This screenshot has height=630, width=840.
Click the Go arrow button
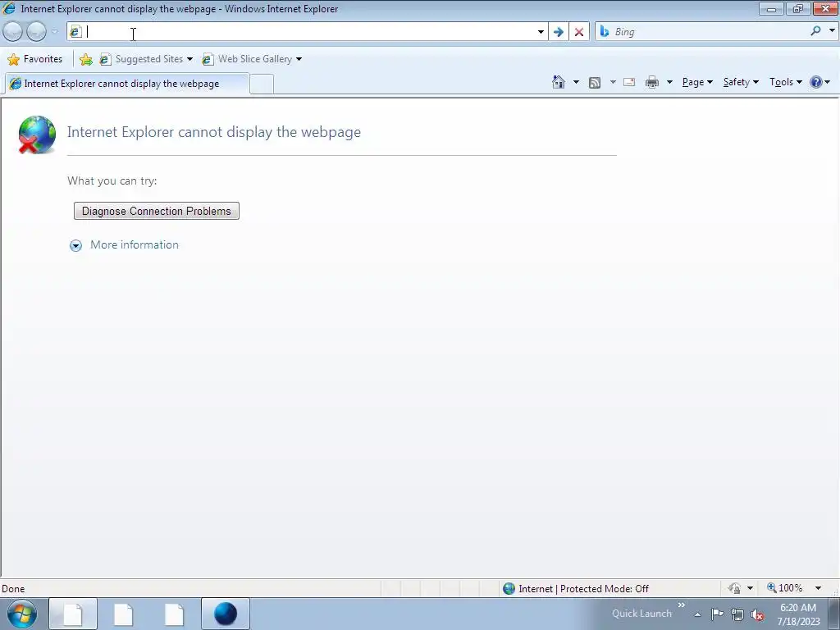click(558, 32)
